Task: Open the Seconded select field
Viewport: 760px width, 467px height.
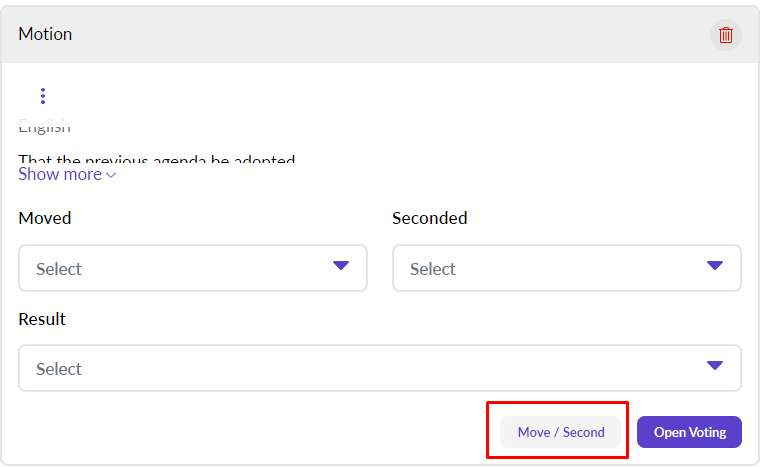Action: [x=566, y=268]
